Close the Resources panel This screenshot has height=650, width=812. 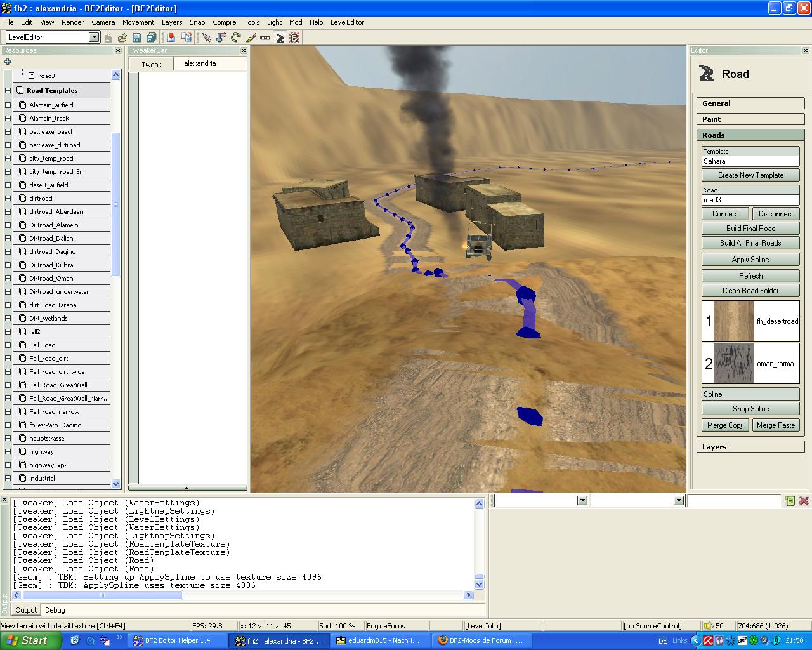pyautogui.click(x=118, y=50)
